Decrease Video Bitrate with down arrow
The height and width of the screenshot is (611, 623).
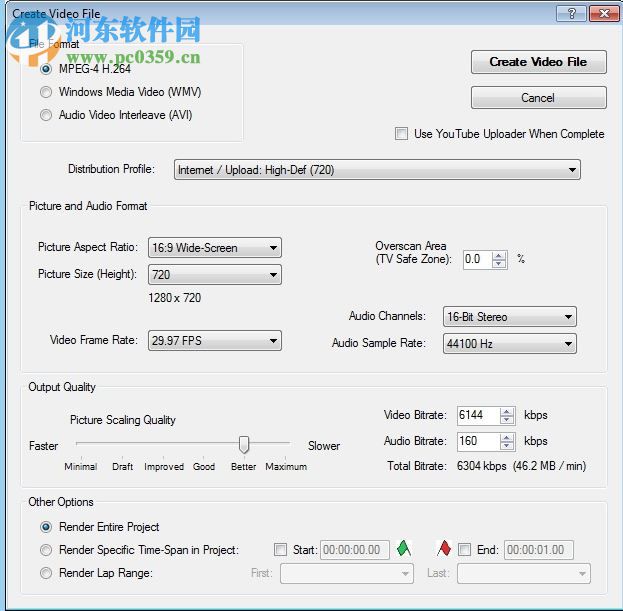(507, 420)
